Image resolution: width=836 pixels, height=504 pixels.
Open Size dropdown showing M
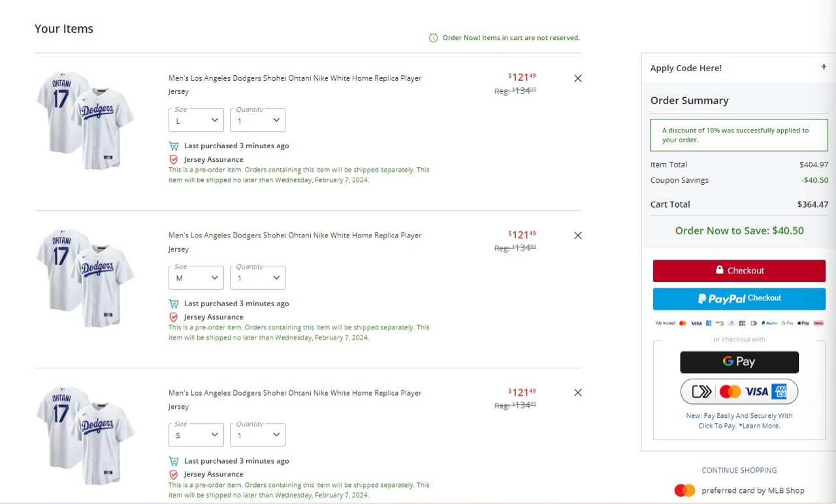point(196,277)
